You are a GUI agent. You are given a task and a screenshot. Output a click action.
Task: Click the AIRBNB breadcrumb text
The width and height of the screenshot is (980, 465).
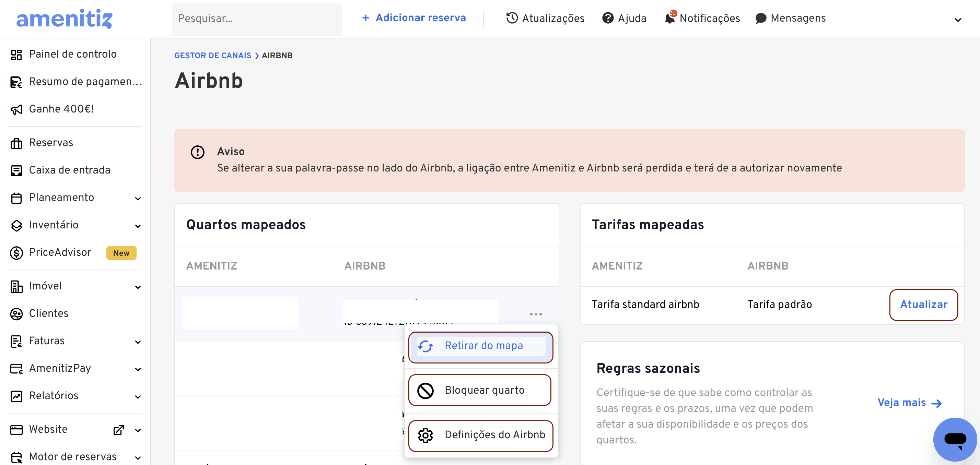(277, 56)
